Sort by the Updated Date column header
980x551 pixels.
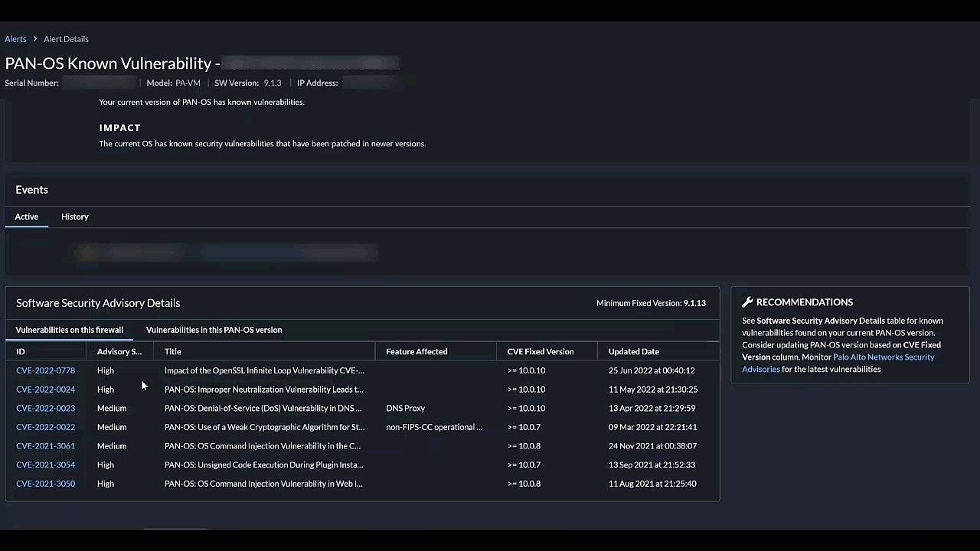633,352
